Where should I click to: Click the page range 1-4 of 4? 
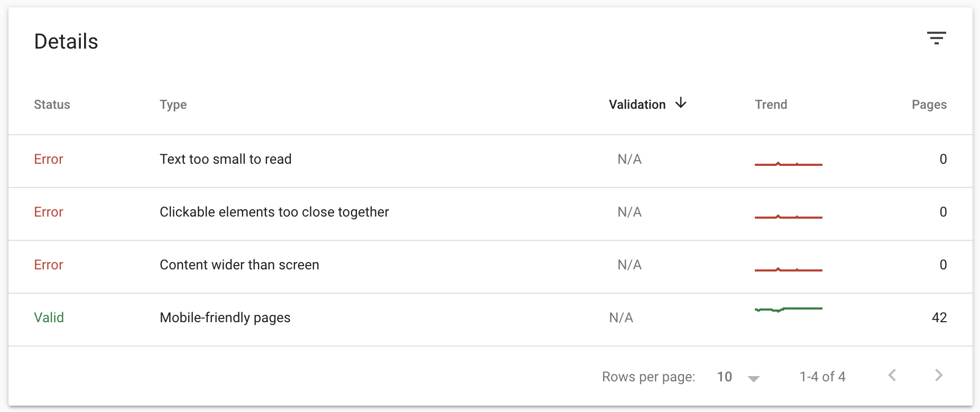(x=822, y=377)
